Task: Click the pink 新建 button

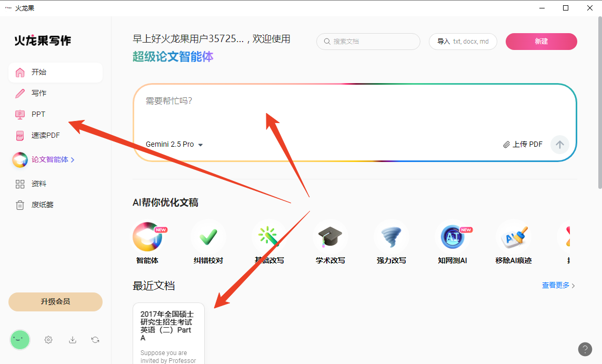Action: (541, 42)
